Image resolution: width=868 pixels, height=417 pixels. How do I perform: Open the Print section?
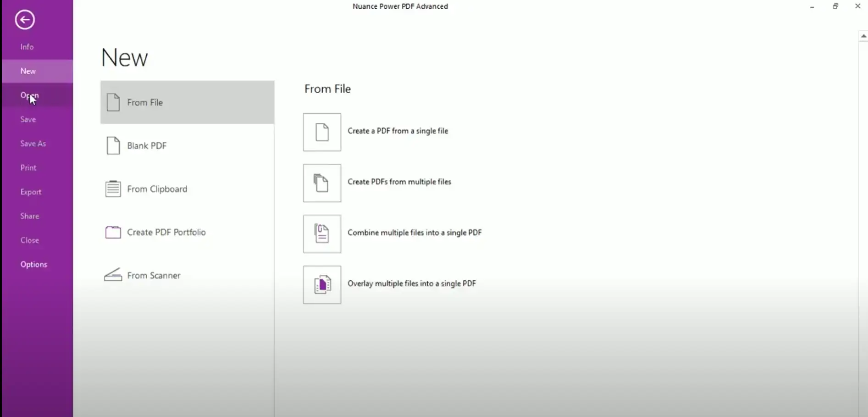28,168
